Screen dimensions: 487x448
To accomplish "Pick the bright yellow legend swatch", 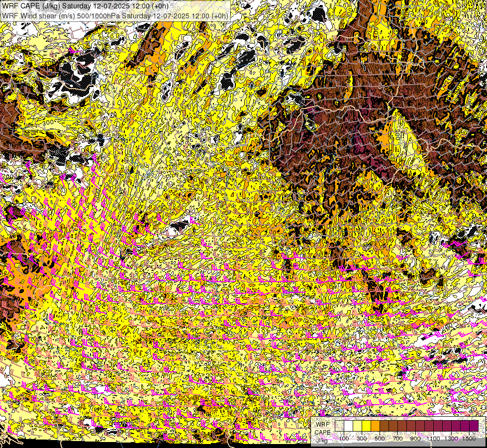I will [367, 426].
